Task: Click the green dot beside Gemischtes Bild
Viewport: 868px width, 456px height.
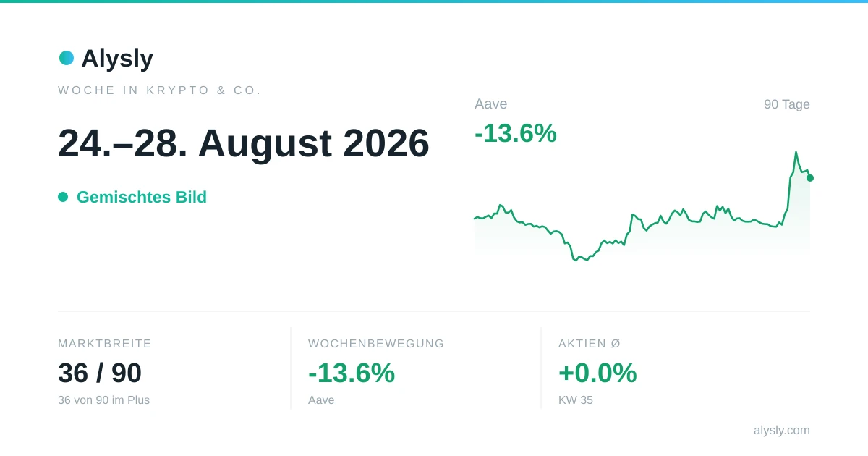Action: pyautogui.click(x=63, y=197)
